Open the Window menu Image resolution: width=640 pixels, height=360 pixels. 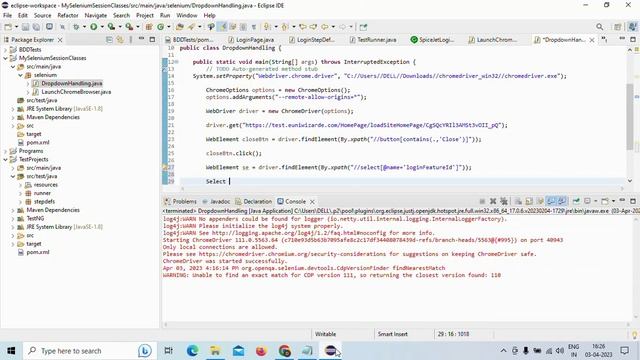[x=187, y=16]
